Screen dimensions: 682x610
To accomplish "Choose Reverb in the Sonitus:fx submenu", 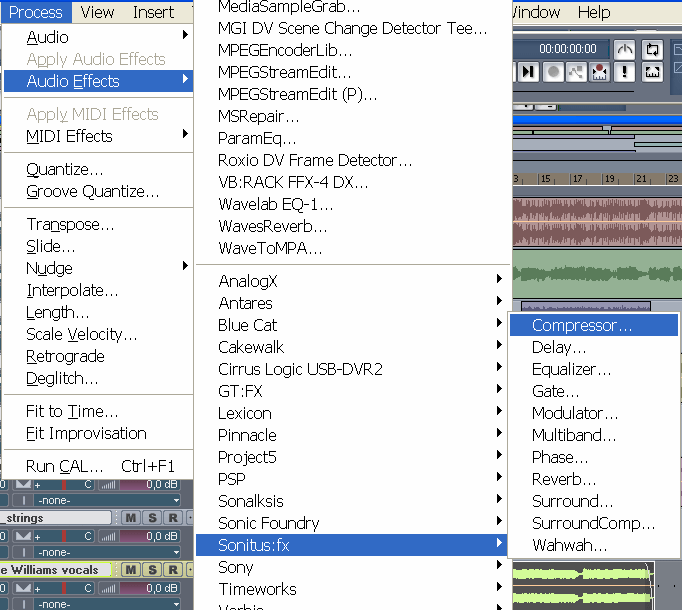I will (594, 479).
